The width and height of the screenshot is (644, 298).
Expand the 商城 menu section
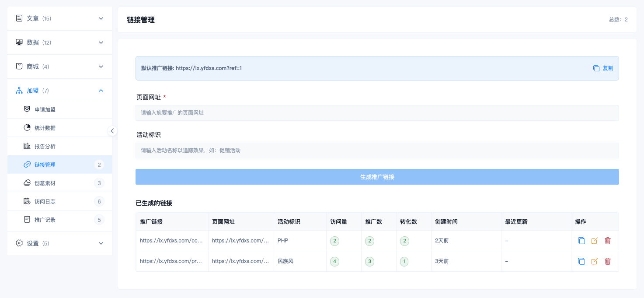tap(59, 67)
